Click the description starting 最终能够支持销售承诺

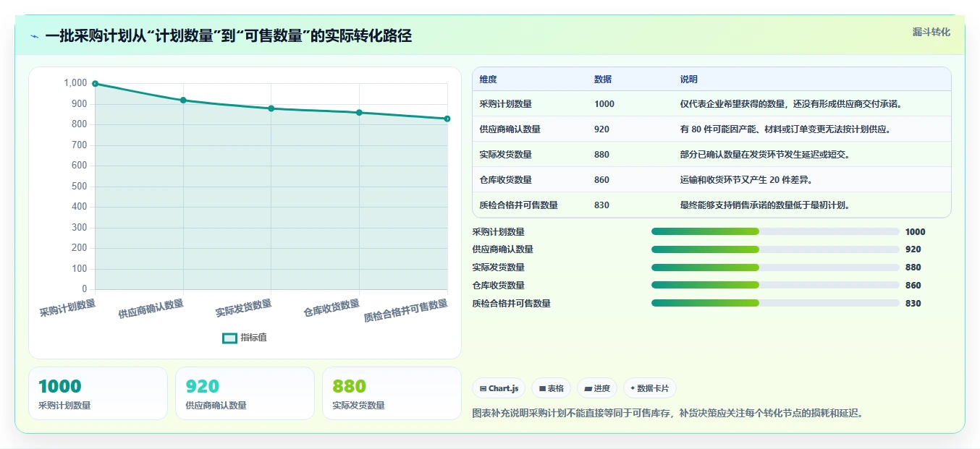765,205
